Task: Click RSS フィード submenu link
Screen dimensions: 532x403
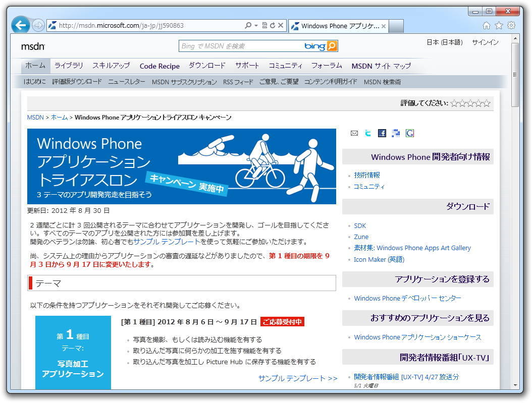Action: click(238, 82)
